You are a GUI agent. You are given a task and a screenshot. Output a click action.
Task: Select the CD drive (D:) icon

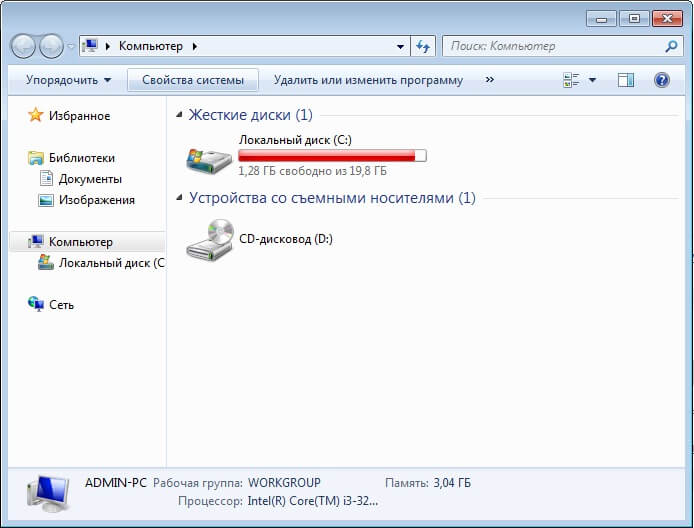click(x=209, y=240)
